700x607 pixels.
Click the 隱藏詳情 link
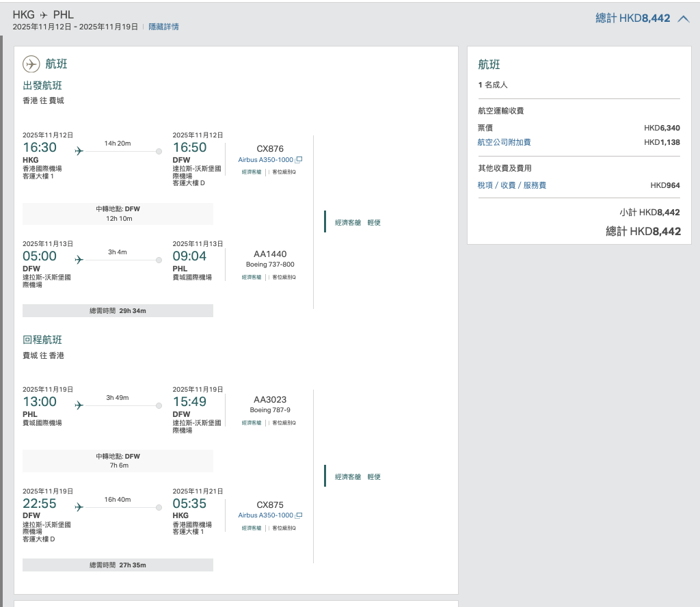pos(164,27)
